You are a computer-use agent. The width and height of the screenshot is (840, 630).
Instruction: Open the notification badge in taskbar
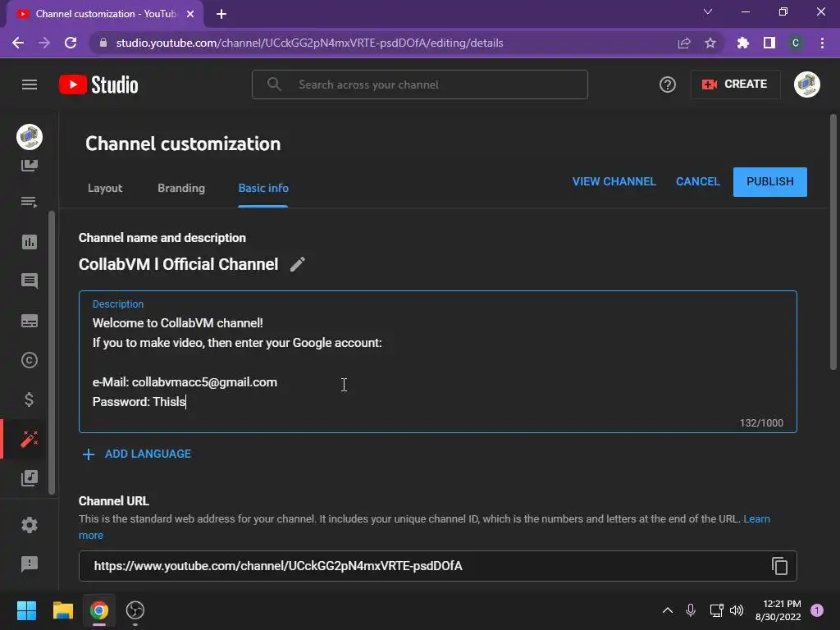coord(817,610)
